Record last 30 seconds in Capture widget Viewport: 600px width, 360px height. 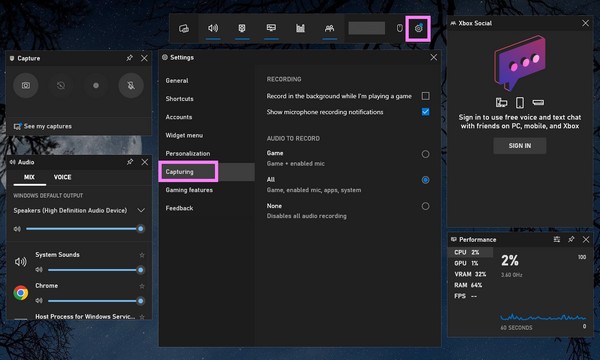pyautogui.click(x=61, y=85)
